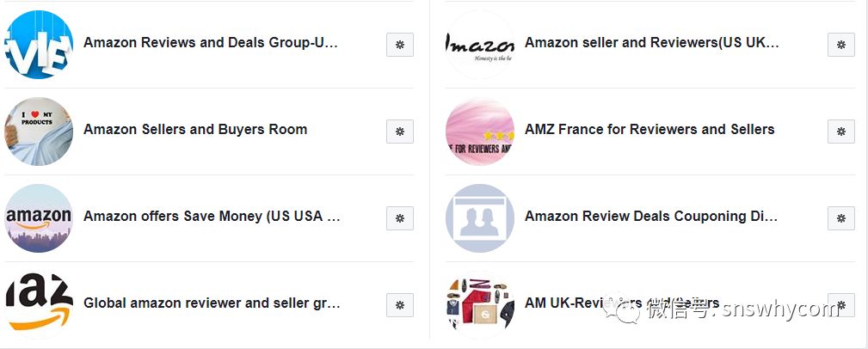The image size is (868, 349).
Task: Click the blue letters group avatar thumbnail
Action: click(39, 45)
